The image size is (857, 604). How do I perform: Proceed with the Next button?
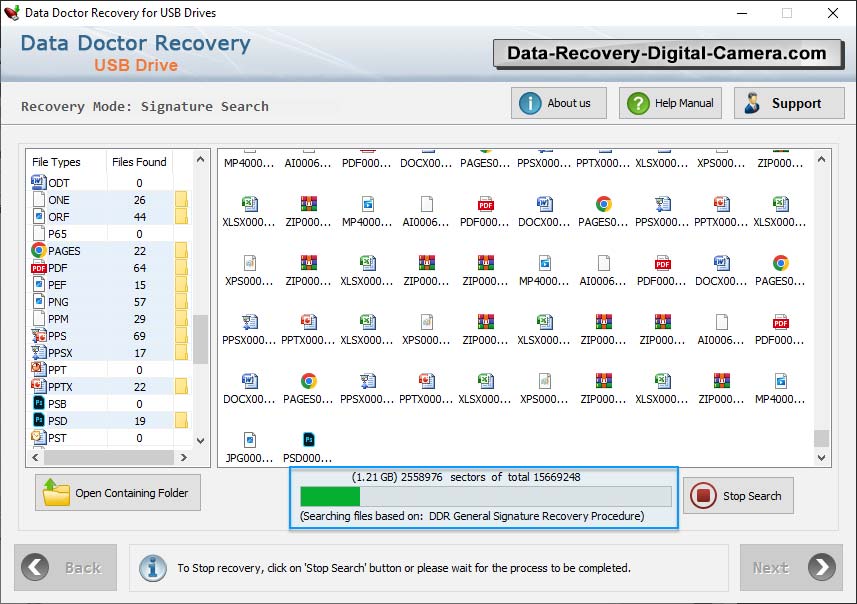coord(791,567)
